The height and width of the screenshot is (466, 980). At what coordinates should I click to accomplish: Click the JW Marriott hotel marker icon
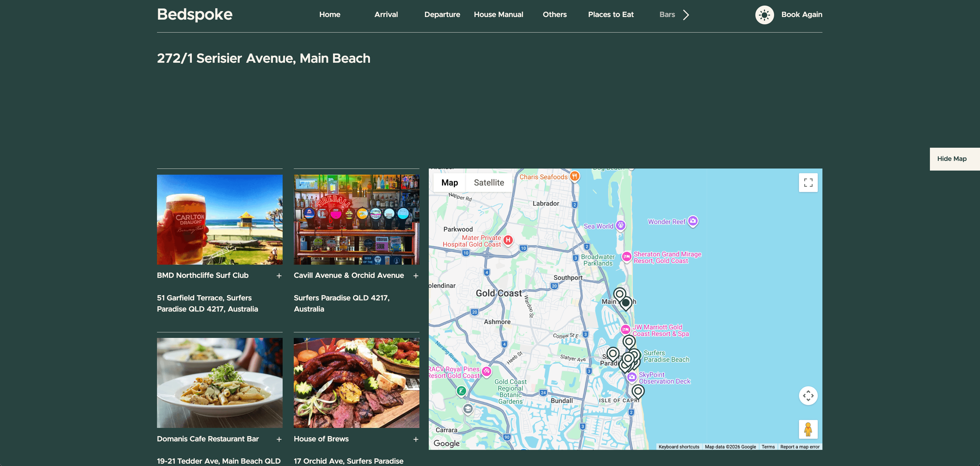[625, 329]
